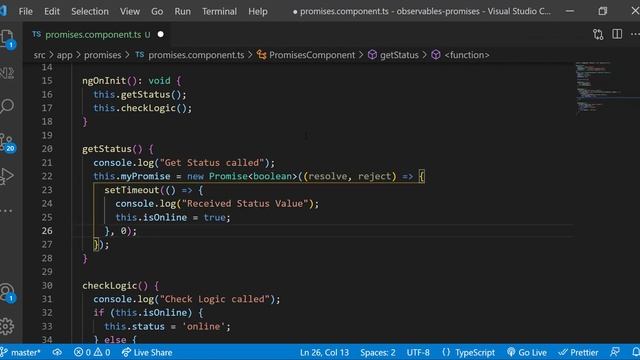
Task: Click closing brace on line 27
Action: click(96, 244)
